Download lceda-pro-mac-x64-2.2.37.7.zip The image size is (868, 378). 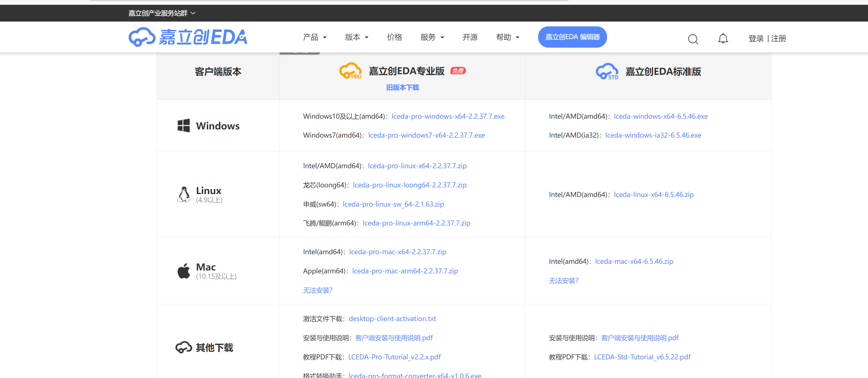click(x=397, y=252)
